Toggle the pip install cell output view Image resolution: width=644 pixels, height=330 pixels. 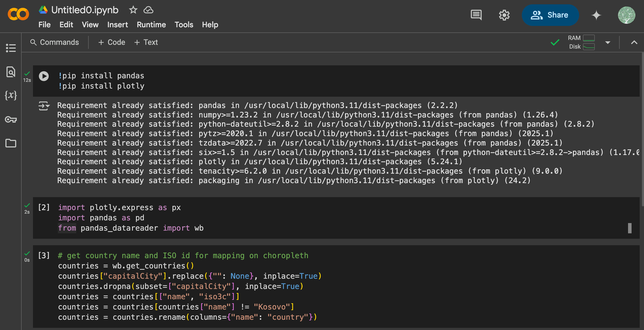(x=44, y=106)
